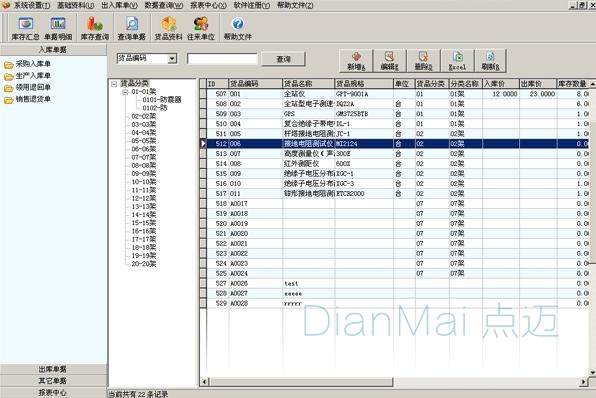
Task: Select tree item 20-20架
Action: pos(144,264)
